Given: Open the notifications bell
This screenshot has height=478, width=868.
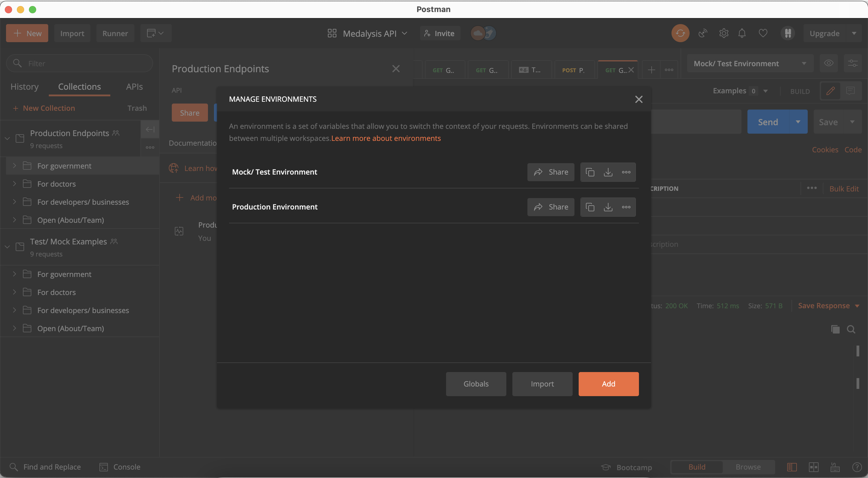Looking at the screenshot, I should (x=742, y=33).
